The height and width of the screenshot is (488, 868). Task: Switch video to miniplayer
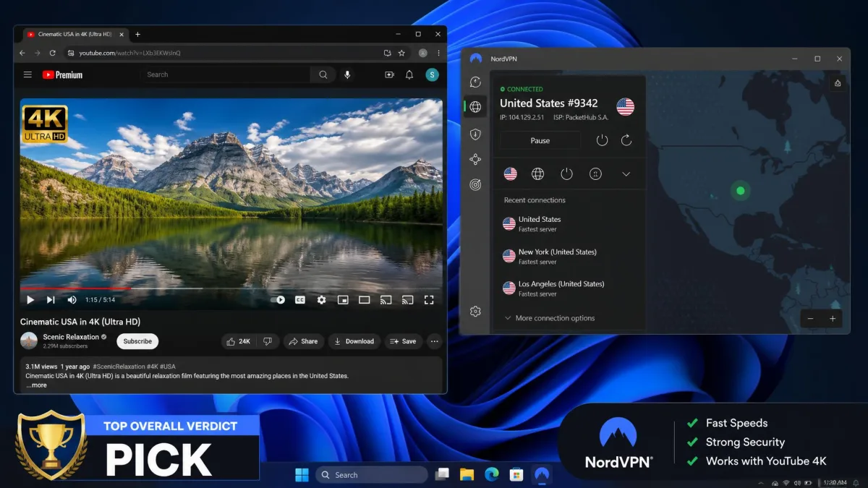343,299
